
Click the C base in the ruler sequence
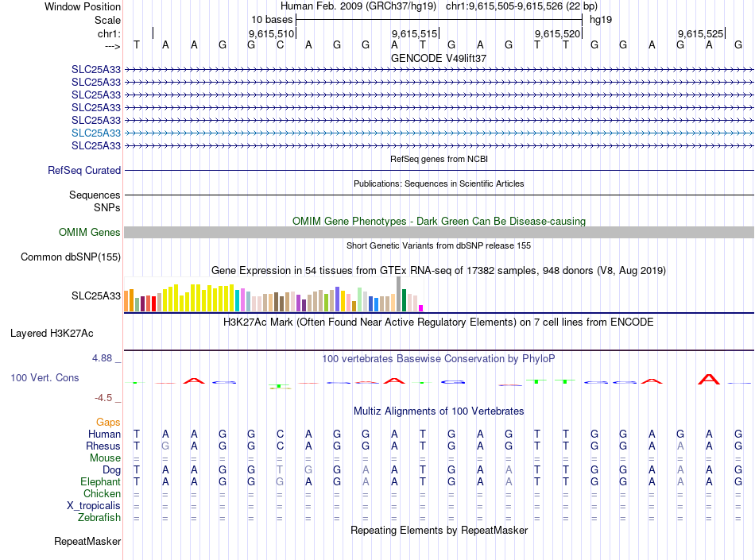(280, 45)
